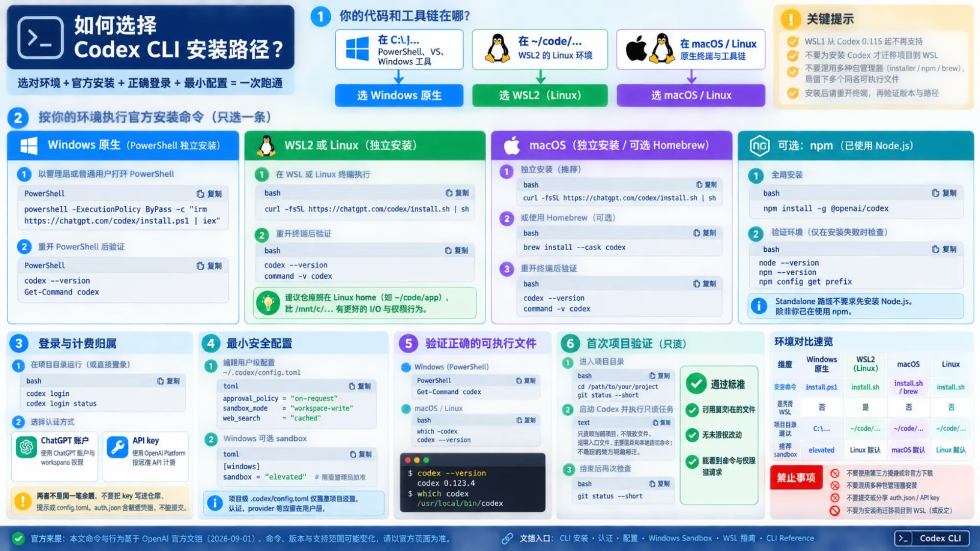Image resolution: width=980 pixels, height=551 pixels.
Task: Click the Node.js hexagon icon in the npm header
Action: point(759,145)
